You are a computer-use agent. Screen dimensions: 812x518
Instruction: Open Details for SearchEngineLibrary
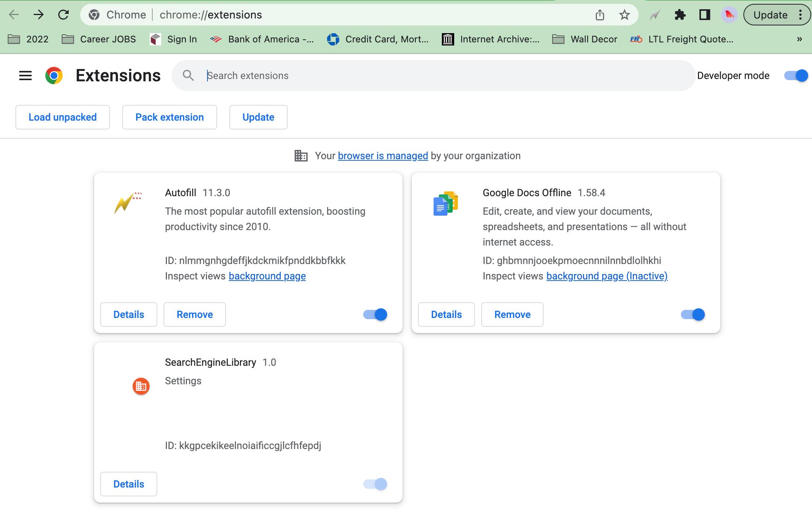(x=129, y=484)
